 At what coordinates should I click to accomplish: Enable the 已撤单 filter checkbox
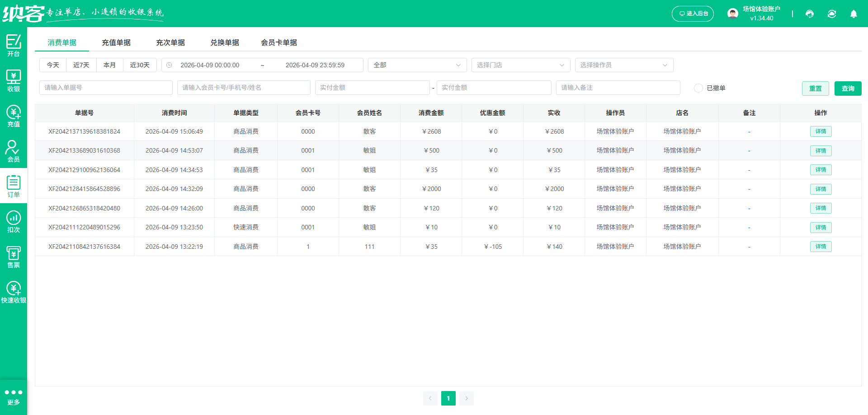(x=698, y=88)
